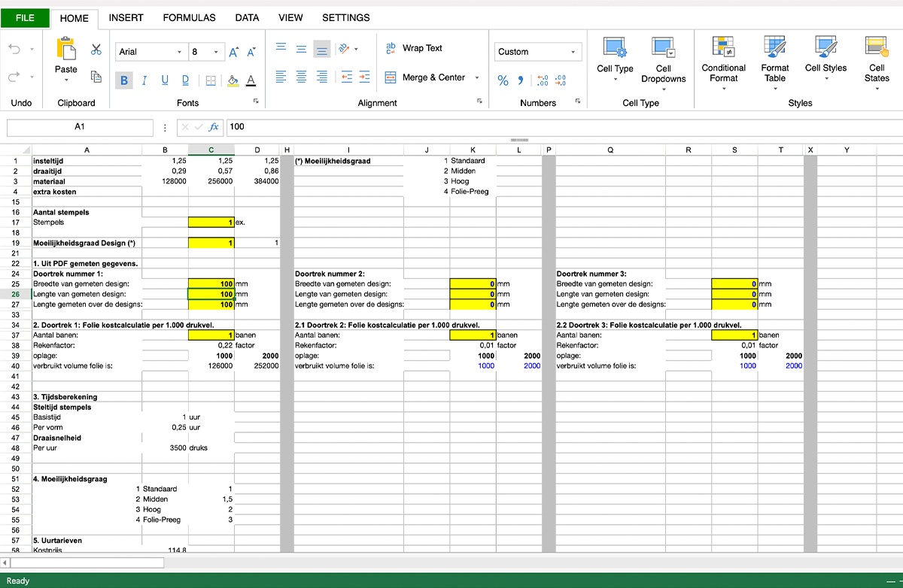Open the Numbers group dialog launcher
This screenshot has width=903, height=588.
click(x=578, y=102)
